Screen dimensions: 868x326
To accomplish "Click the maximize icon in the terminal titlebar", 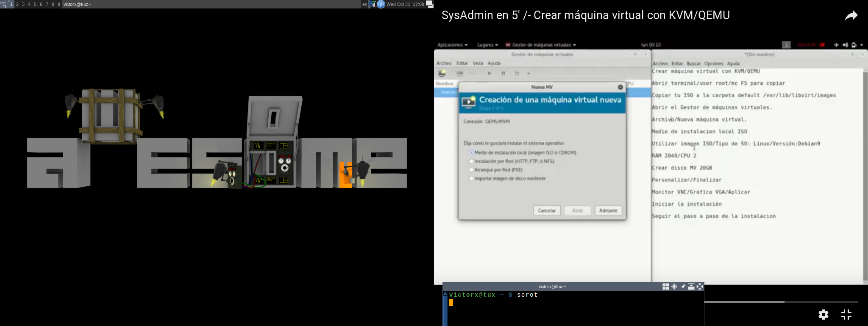I will (x=691, y=287).
